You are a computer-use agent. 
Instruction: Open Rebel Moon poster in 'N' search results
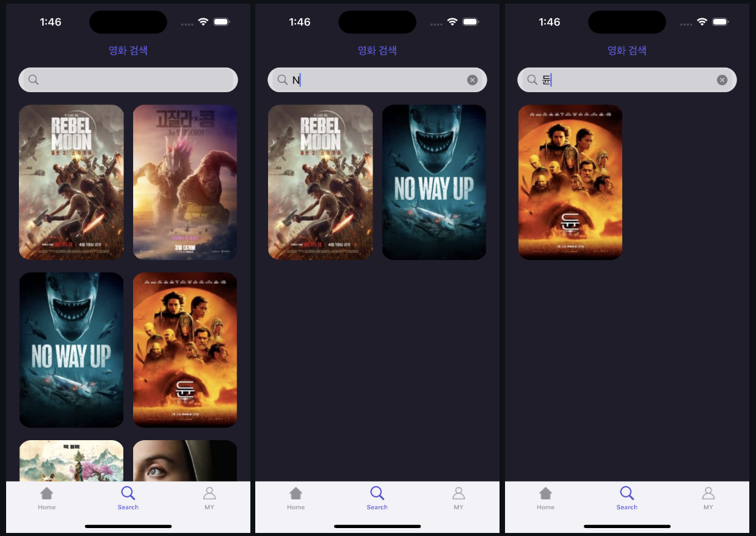321,183
